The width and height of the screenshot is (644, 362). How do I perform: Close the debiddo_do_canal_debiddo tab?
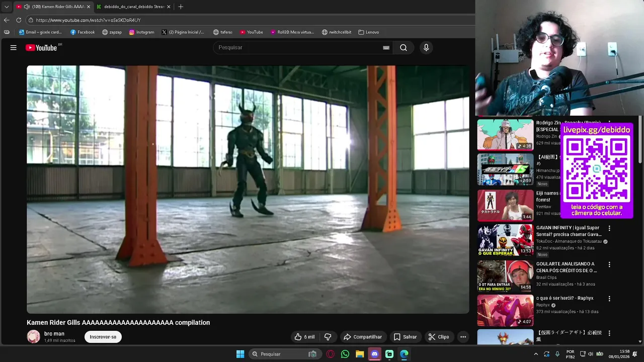(x=169, y=7)
